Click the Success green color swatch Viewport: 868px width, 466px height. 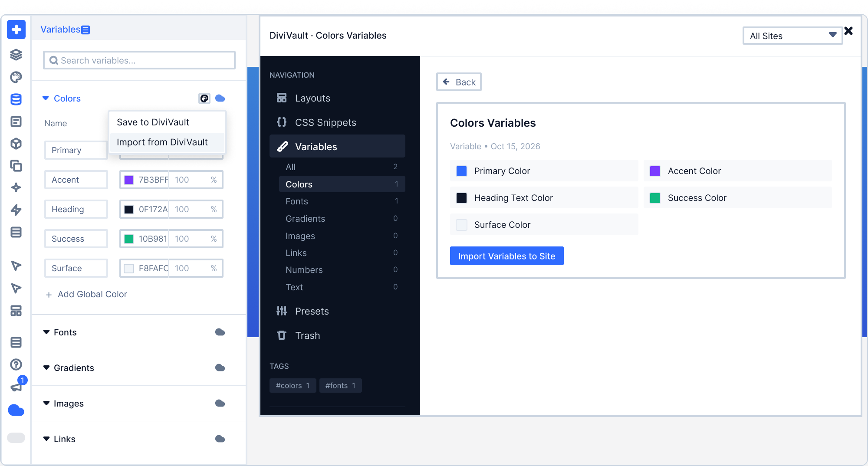point(129,239)
